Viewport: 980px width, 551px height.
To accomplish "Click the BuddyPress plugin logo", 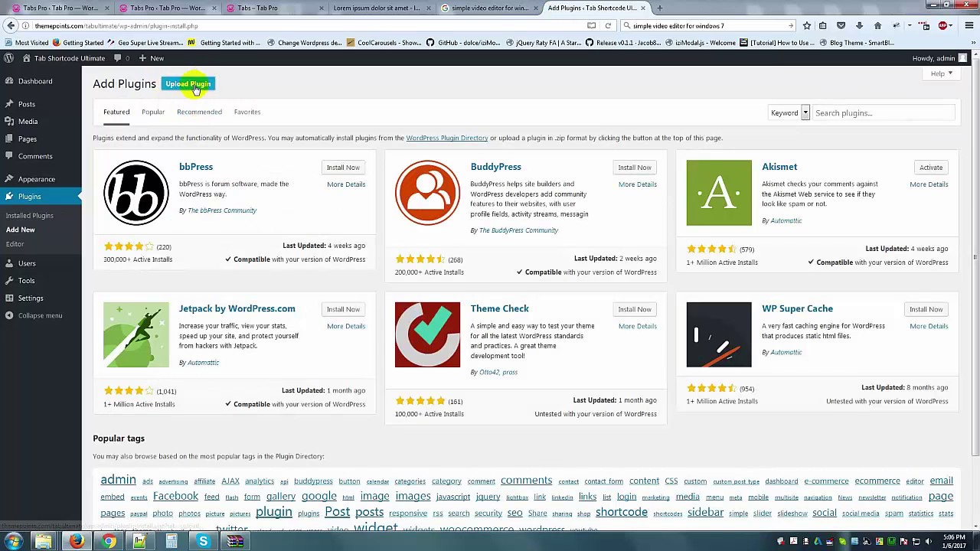I will (x=427, y=193).
